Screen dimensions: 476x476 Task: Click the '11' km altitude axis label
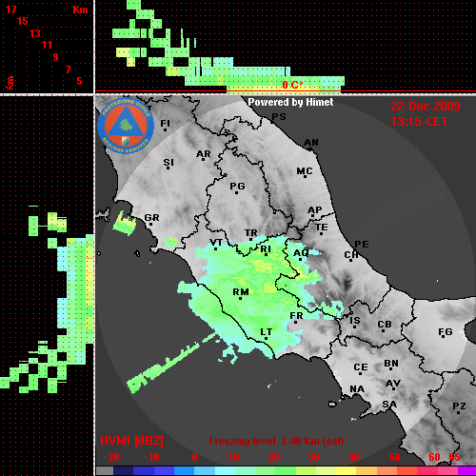click(47, 45)
